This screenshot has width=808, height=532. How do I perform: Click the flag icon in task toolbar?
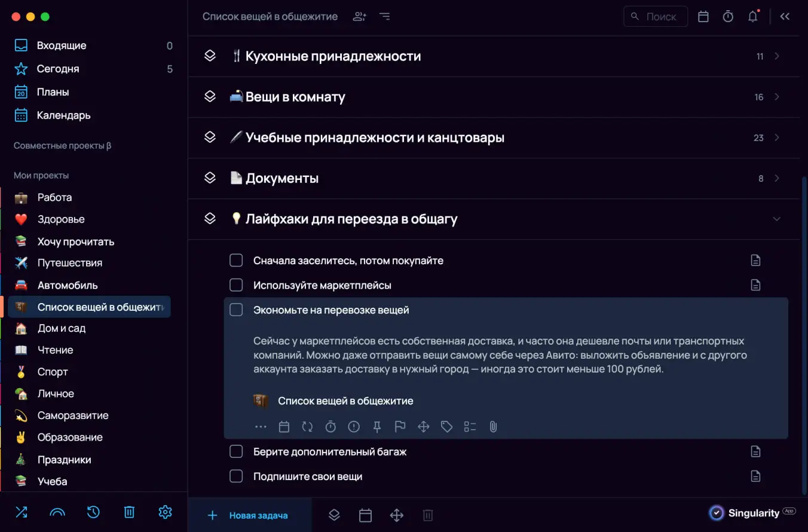[x=400, y=427]
